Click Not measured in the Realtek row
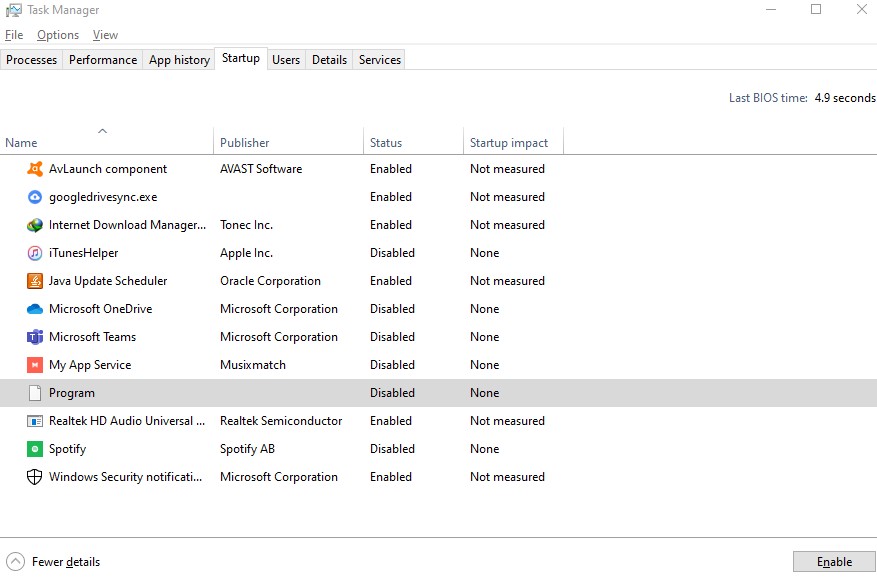 click(507, 421)
